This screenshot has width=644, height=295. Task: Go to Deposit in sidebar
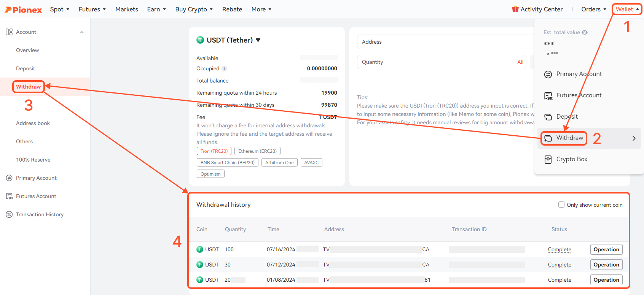(26, 68)
